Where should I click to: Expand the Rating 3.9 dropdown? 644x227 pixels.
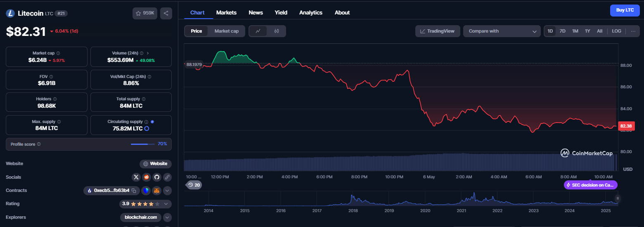[166, 204]
